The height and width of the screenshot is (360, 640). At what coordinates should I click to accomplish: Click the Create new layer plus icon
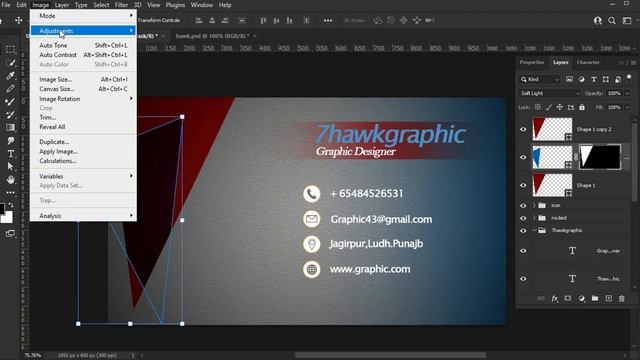pos(609,298)
